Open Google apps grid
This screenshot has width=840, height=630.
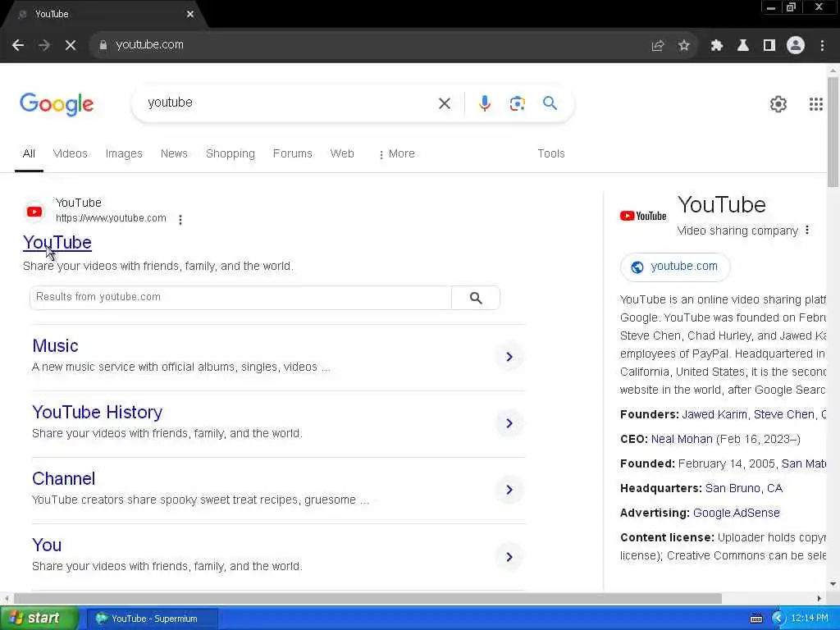tap(816, 104)
